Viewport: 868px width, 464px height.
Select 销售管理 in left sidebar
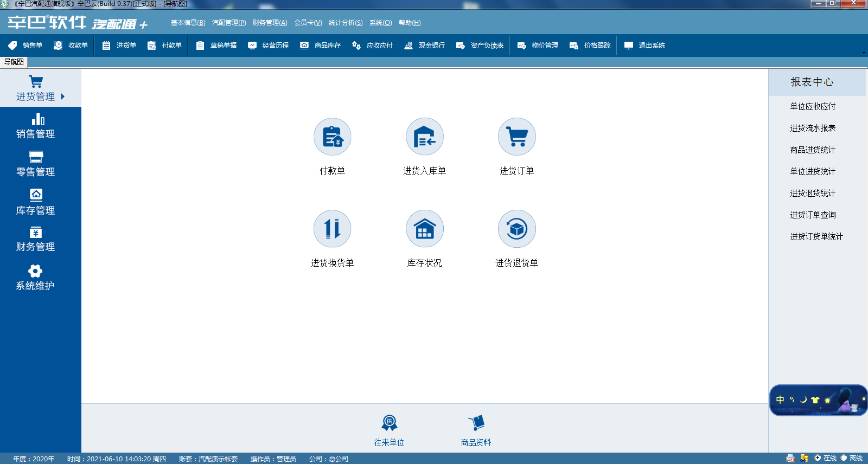click(36, 126)
